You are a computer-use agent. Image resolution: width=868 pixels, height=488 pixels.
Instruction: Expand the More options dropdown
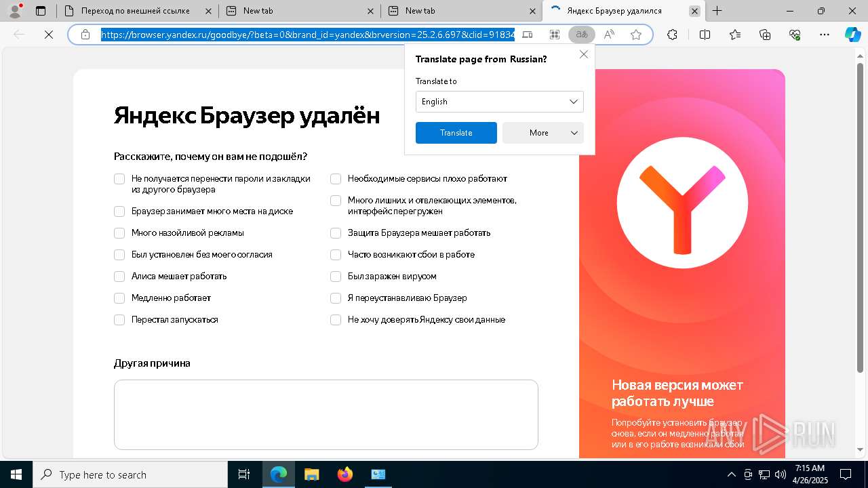[x=542, y=133]
